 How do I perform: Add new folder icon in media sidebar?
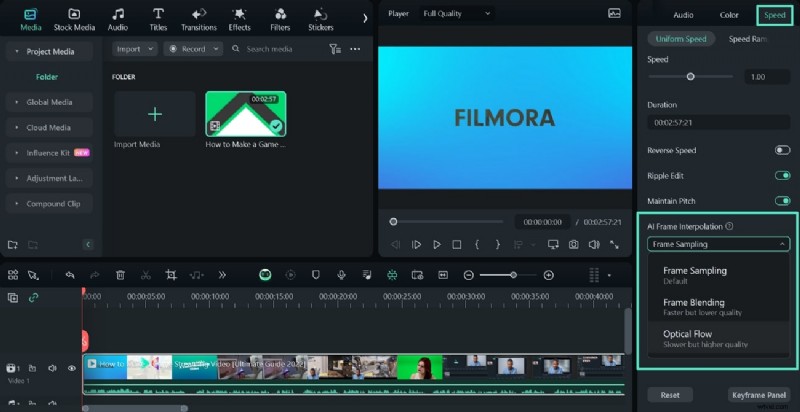pyautogui.click(x=13, y=245)
